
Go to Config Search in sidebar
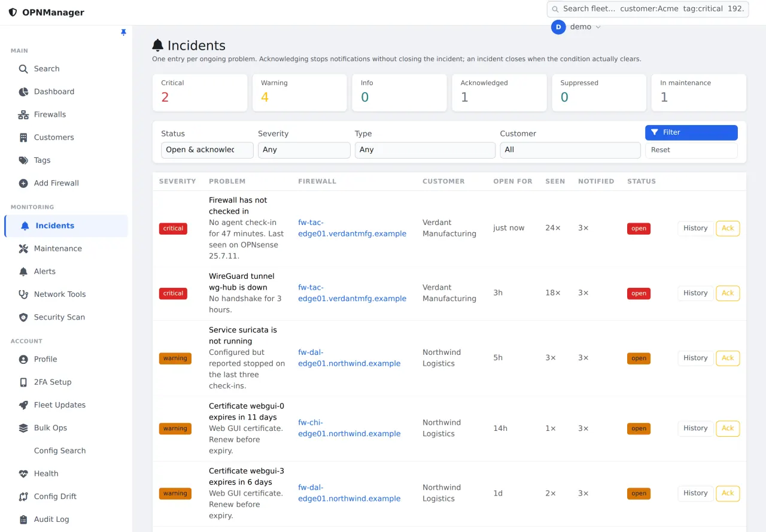[66, 451]
